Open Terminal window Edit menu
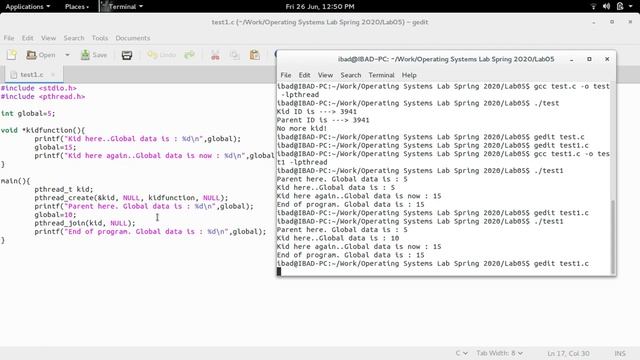Viewport: 640px width, 360px height. (x=304, y=75)
